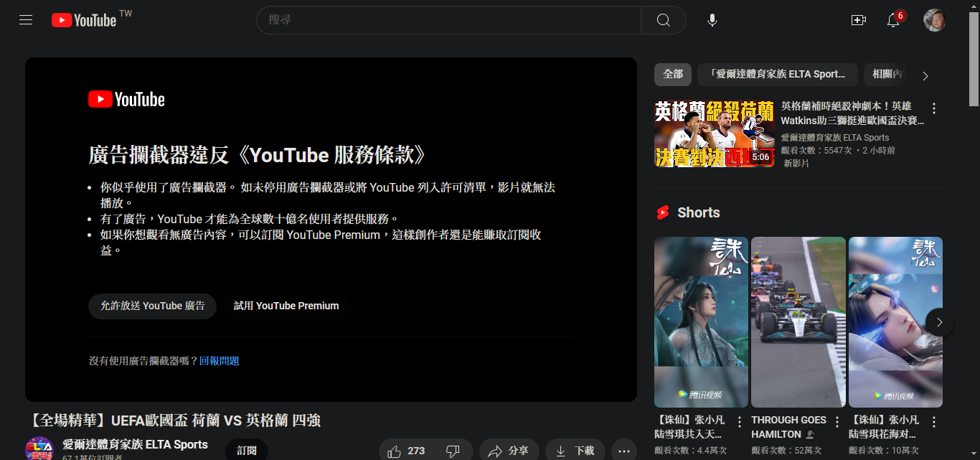Switch to the 愛爾達體育家族 ELTA Sport filter tab
The height and width of the screenshot is (460, 980).
[777, 74]
